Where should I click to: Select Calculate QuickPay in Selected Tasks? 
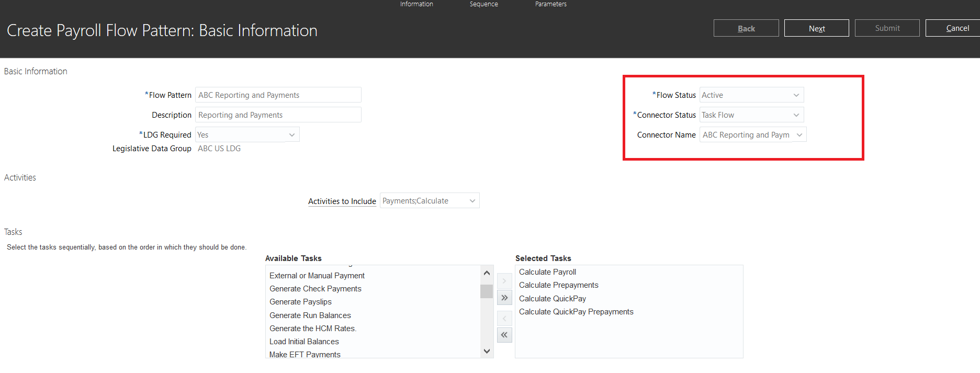pos(552,299)
